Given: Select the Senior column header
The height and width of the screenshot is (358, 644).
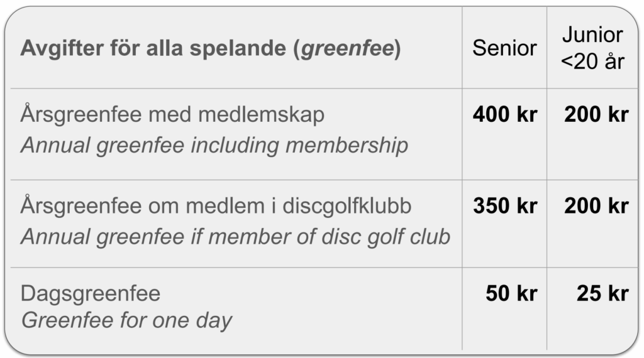Looking at the screenshot, I should pyautogui.click(x=504, y=48).
